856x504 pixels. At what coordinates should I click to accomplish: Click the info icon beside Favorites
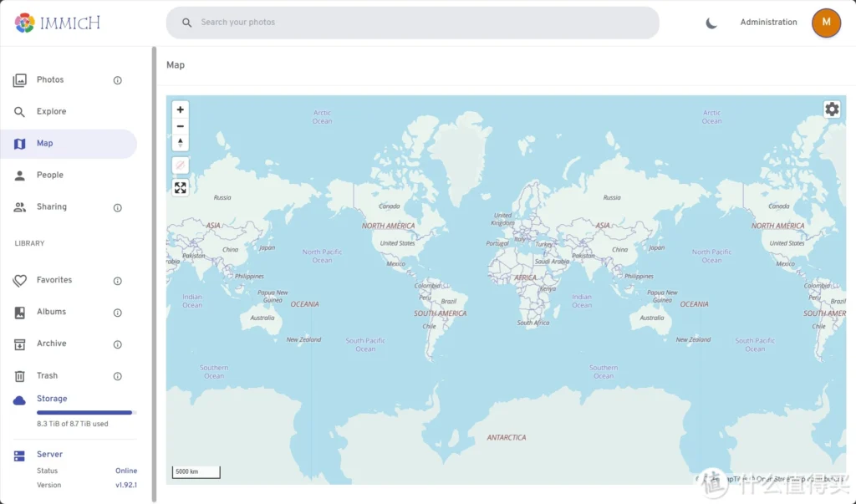118,281
